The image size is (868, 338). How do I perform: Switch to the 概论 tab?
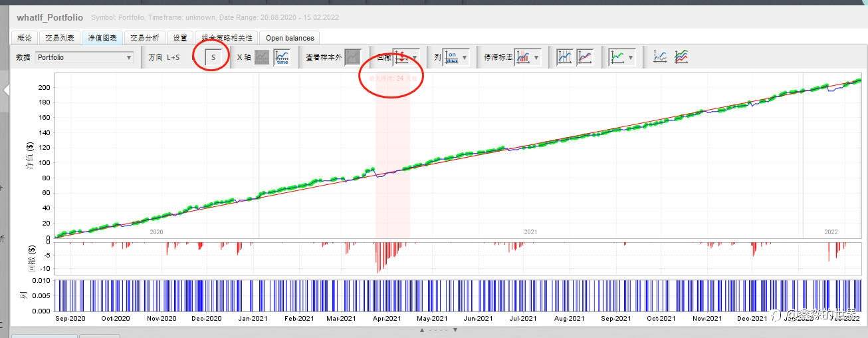pyautogui.click(x=24, y=38)
